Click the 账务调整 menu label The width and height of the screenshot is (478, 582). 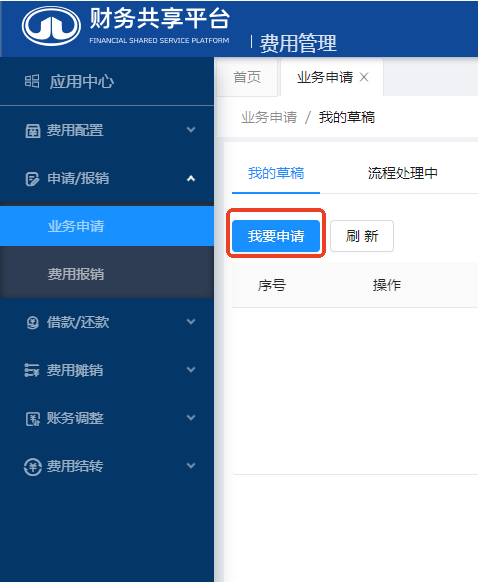point(75,418)
